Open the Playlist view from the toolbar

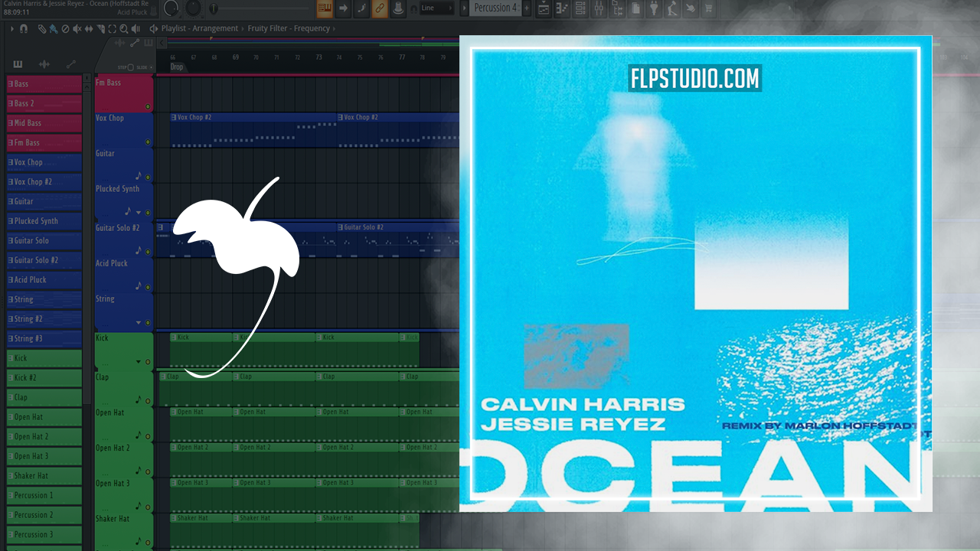(x=544, y=9)
